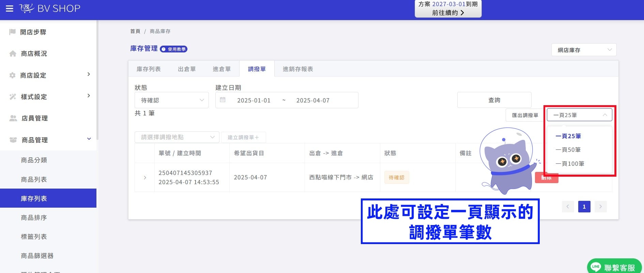This screenshot has height=273, width=644.
Task: Switch to the 進倉單 tab
Action: (221, 69)
